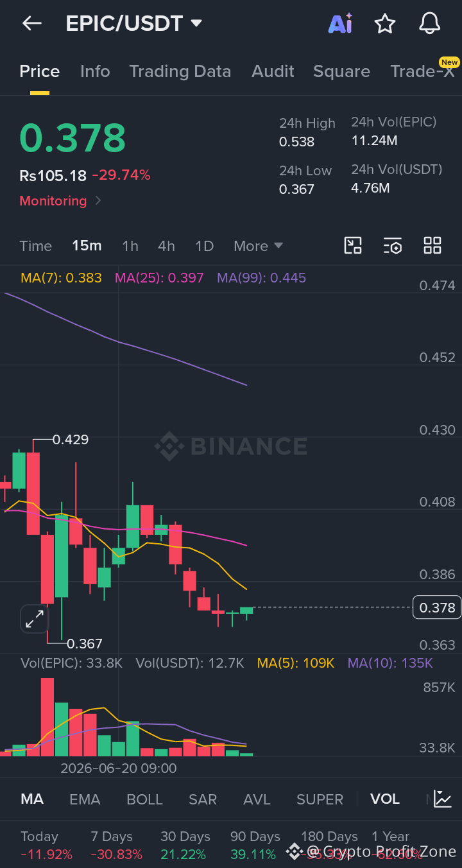Viewport: 462px width, 868px height.
Task: Tap the 7 Days -30.83% performance
Action: 116,846
